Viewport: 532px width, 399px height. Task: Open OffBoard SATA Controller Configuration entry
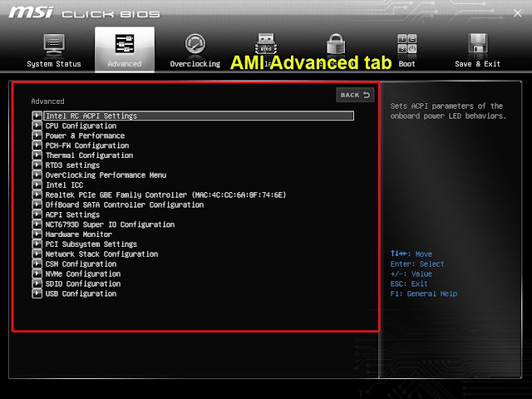click(125, 204)
